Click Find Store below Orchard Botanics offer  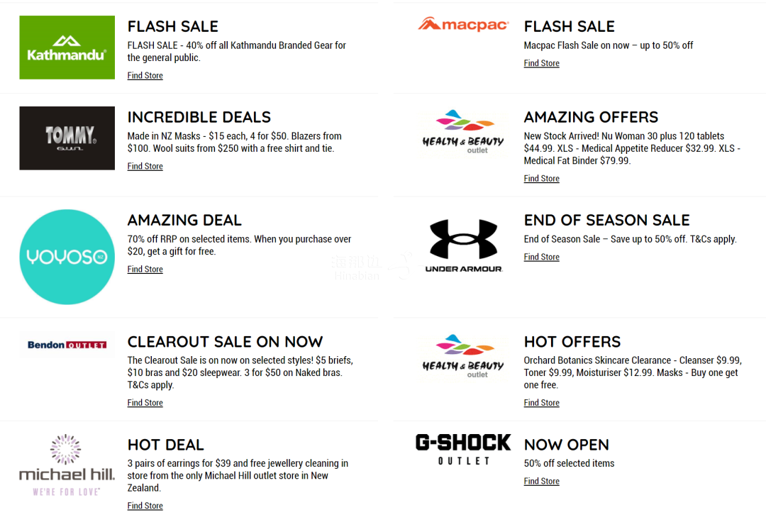(x=541, y=403)
